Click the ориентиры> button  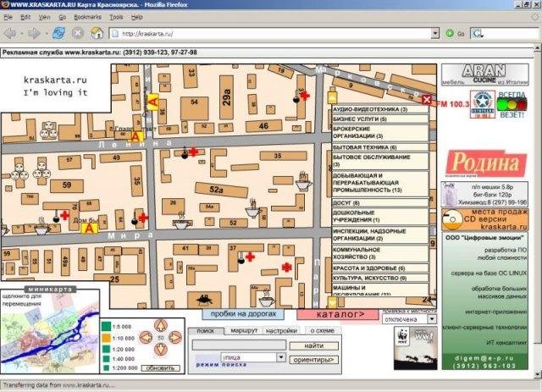(314, 360)
